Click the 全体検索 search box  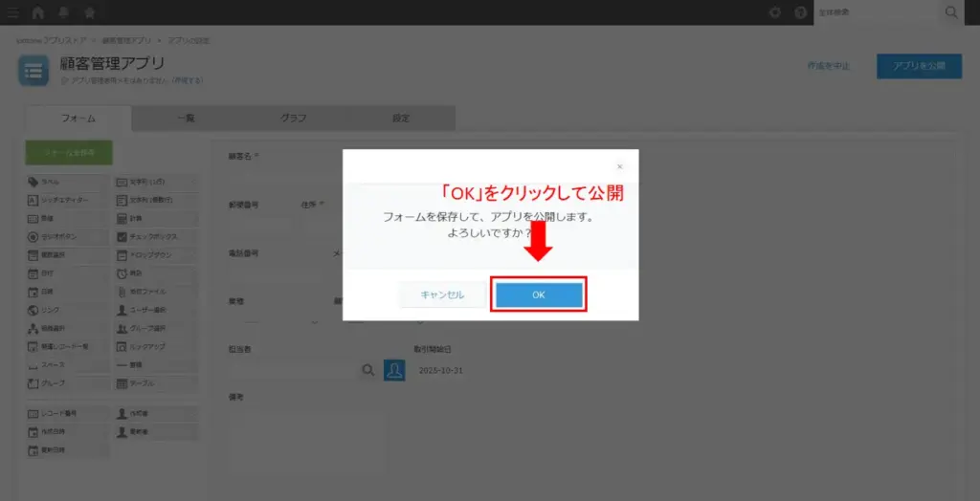[x=879, y=12]
